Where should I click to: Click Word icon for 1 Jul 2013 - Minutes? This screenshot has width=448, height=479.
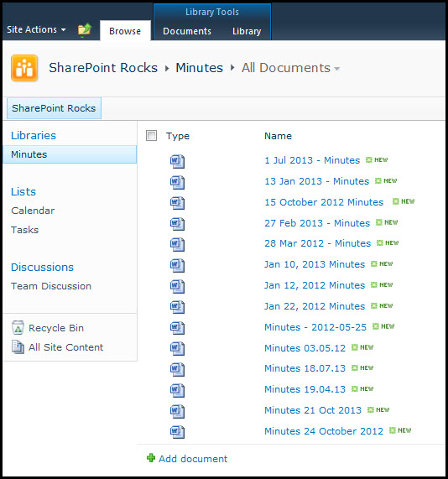tap(177, 161)
